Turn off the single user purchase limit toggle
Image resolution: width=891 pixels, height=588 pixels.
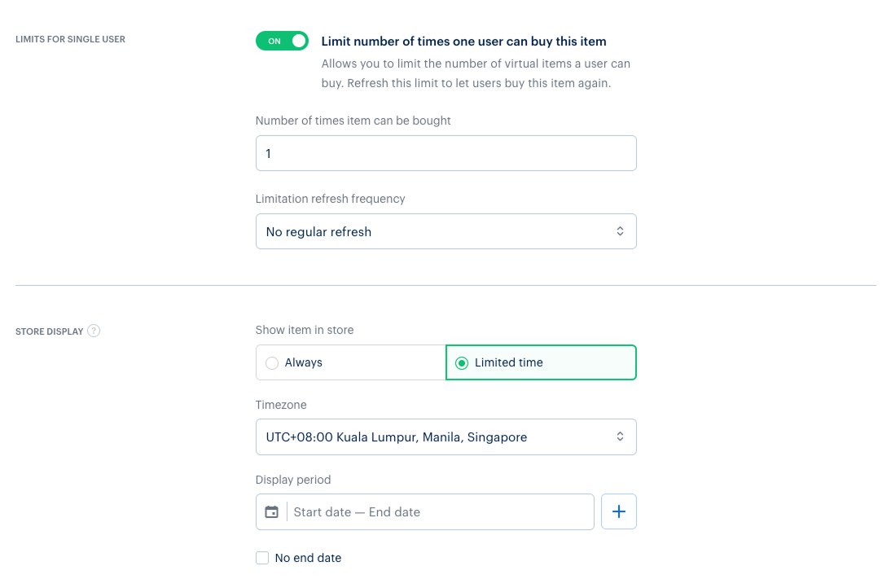coord(282,41)
